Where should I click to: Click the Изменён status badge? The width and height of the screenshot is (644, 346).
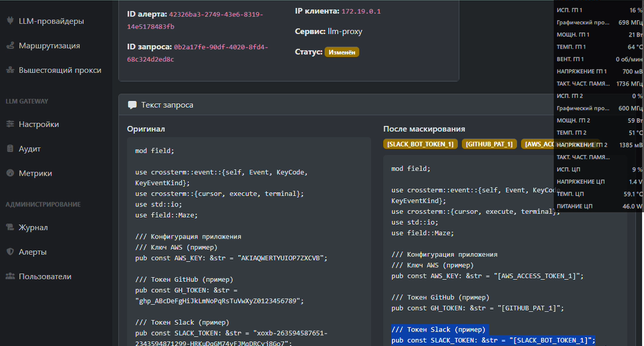coord(342,52)
